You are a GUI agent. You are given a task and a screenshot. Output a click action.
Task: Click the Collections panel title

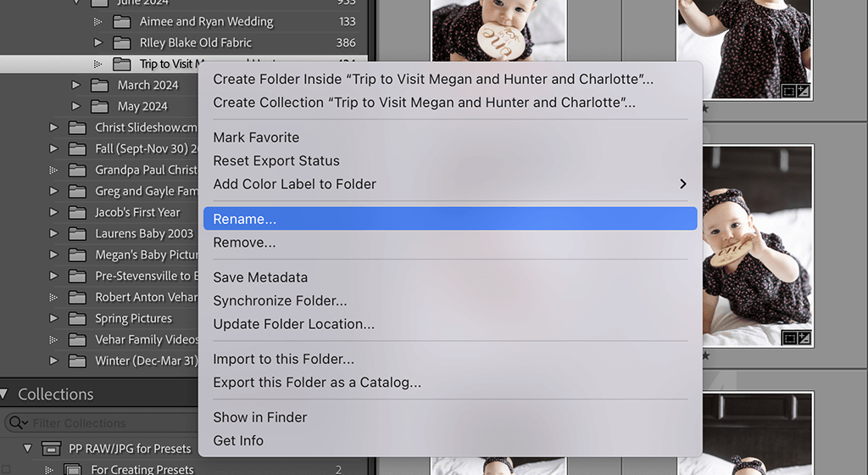pyautogui.click(x=56, y=394)
